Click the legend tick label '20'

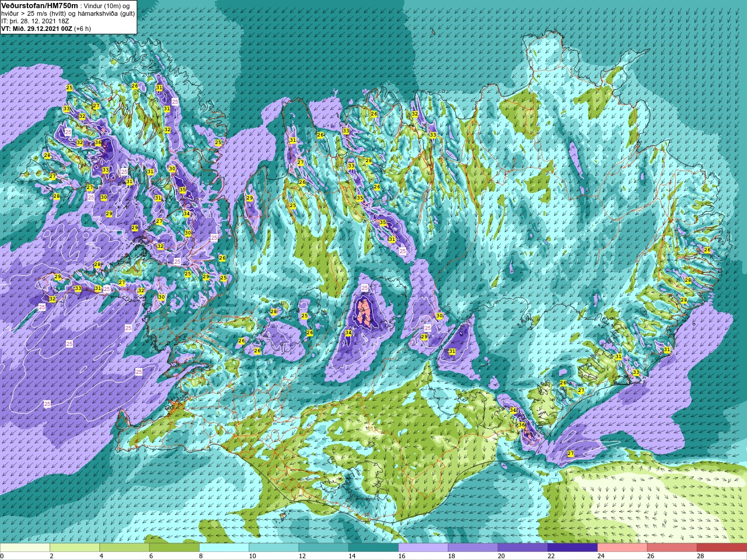pos(501,556)
